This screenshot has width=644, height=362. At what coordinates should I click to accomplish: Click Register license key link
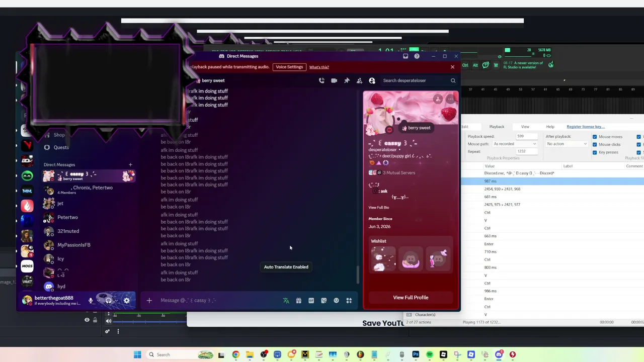tap(586, 127)
